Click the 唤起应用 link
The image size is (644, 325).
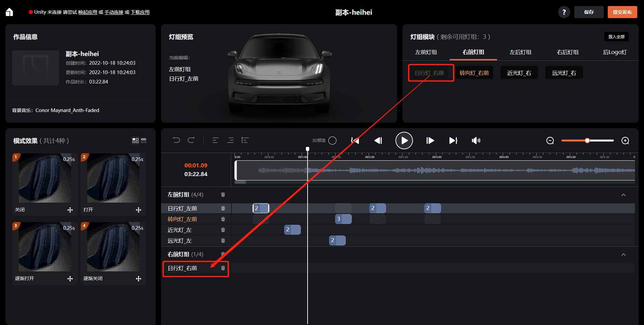pyautogui.click(x=88, y=12)
